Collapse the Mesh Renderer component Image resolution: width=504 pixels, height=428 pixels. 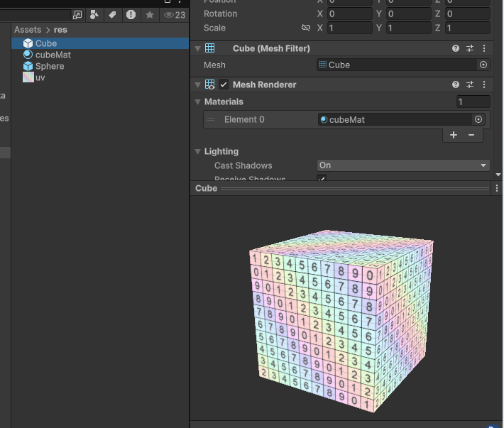198,85
